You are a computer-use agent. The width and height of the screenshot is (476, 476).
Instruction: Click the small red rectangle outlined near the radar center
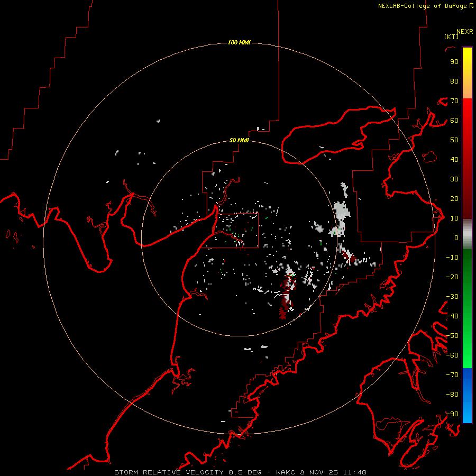(230, 231)
